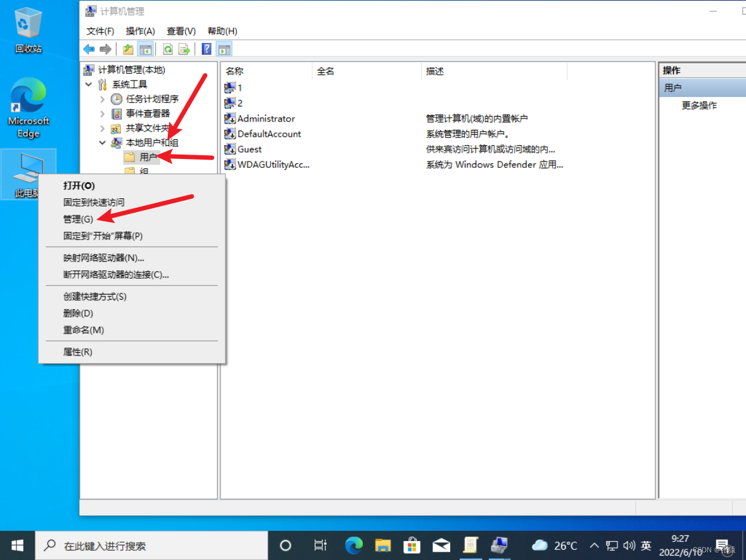
Task: Collapse the 系统工具 tree node
Action: click(89, 84)
